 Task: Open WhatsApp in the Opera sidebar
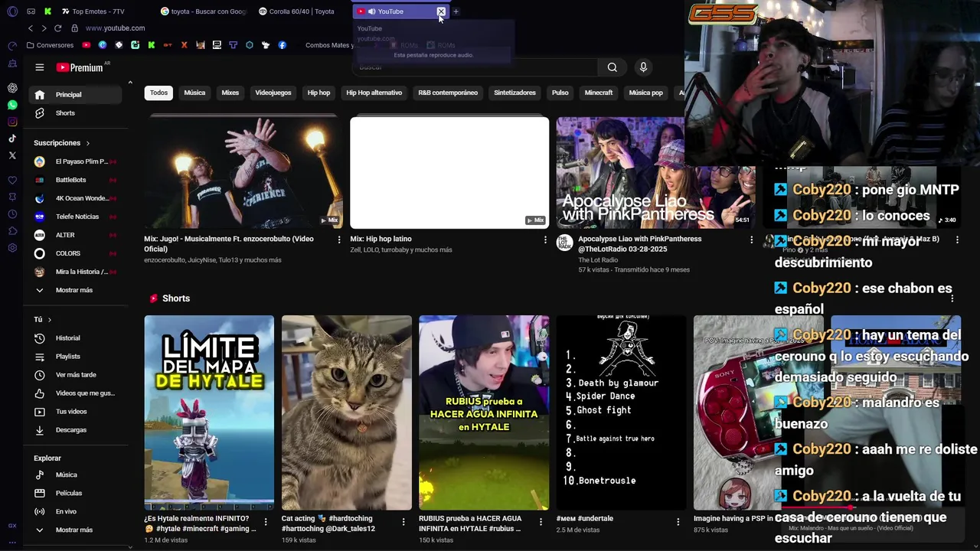coord(12,105)
